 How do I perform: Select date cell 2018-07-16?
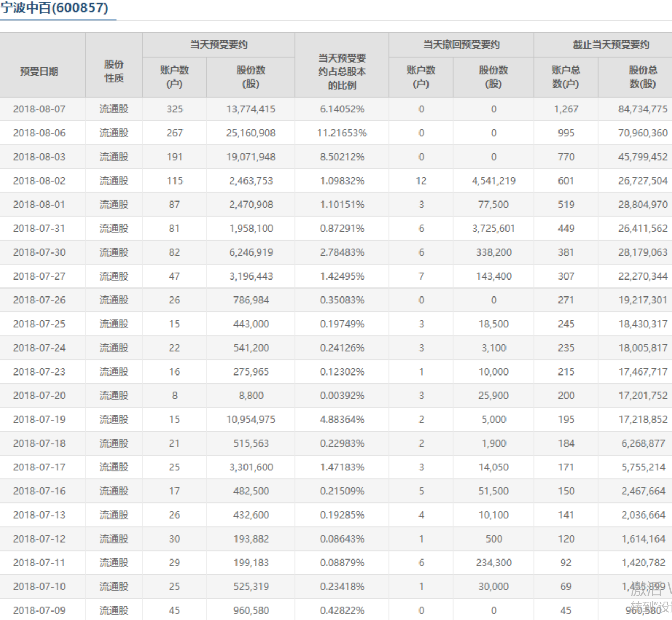tap(39, 491)
